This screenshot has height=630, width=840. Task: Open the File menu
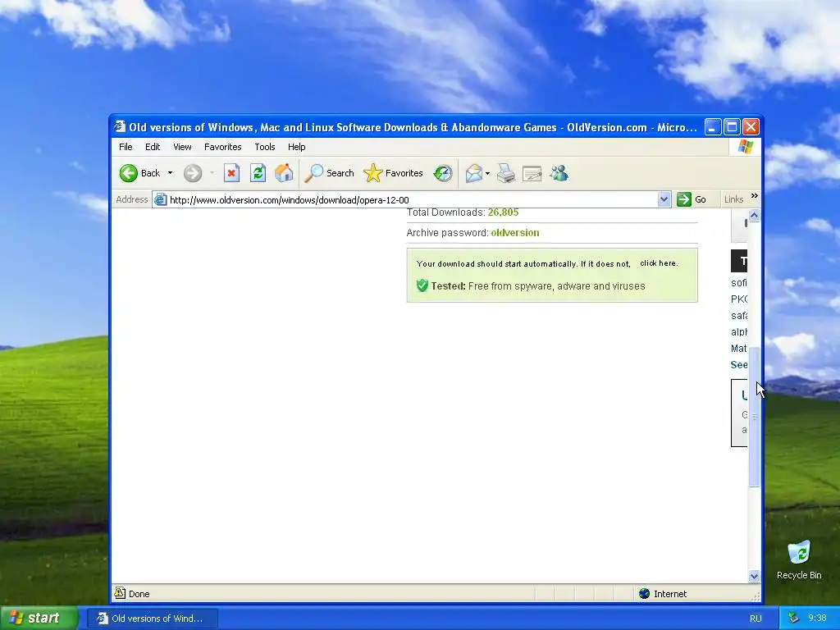[126, 147]
